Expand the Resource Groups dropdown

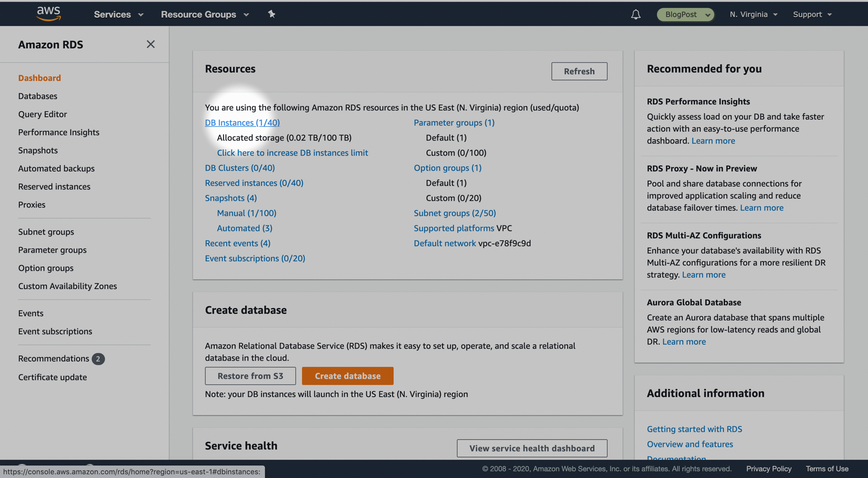point(205,14)
